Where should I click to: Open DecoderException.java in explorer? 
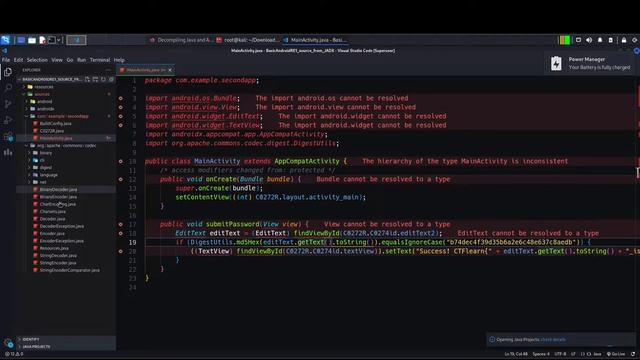coord(62,227)
